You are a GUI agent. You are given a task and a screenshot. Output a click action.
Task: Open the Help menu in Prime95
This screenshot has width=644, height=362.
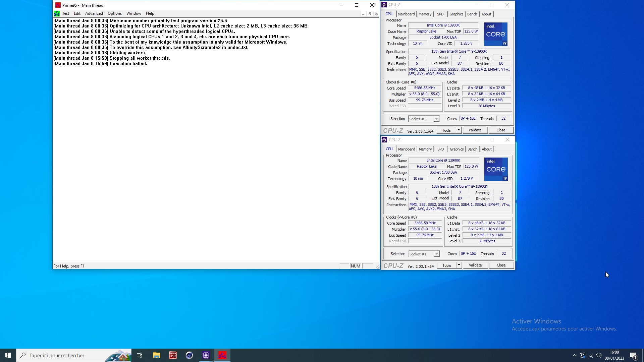pos(150,13)
